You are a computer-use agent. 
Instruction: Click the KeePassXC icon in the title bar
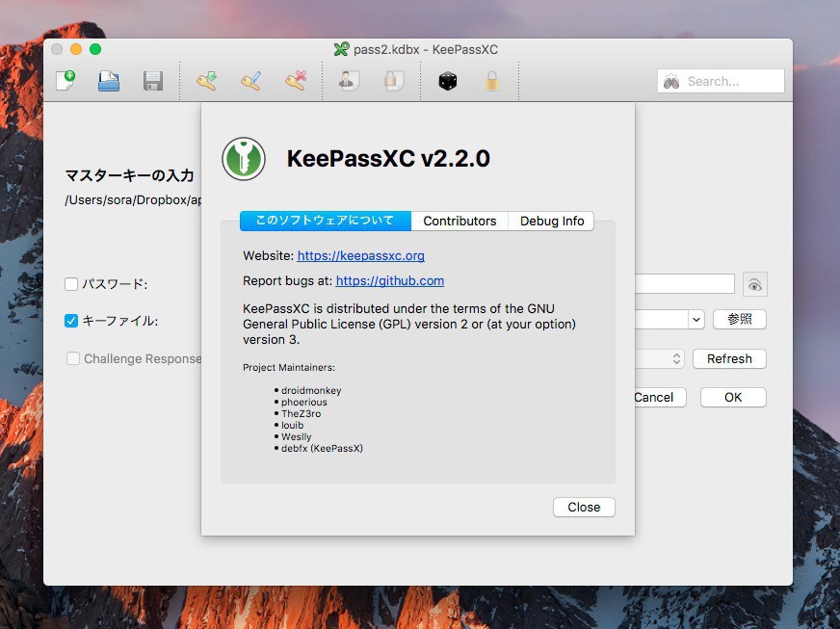coord(341,49)
